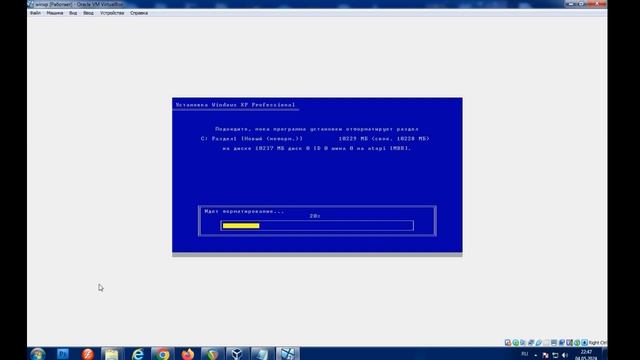Click the green mouse integration icon

tap(577, 342)
